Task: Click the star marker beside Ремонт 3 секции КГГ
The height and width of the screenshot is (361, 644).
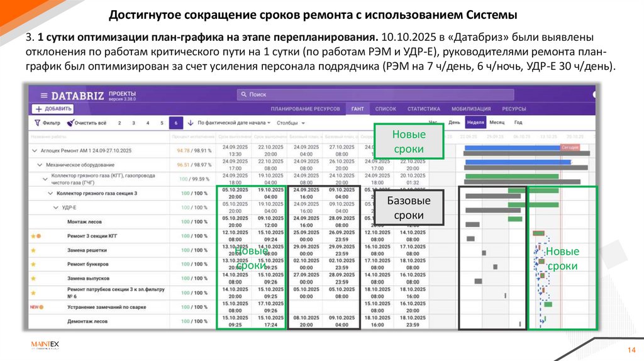Action: point(33,236)
